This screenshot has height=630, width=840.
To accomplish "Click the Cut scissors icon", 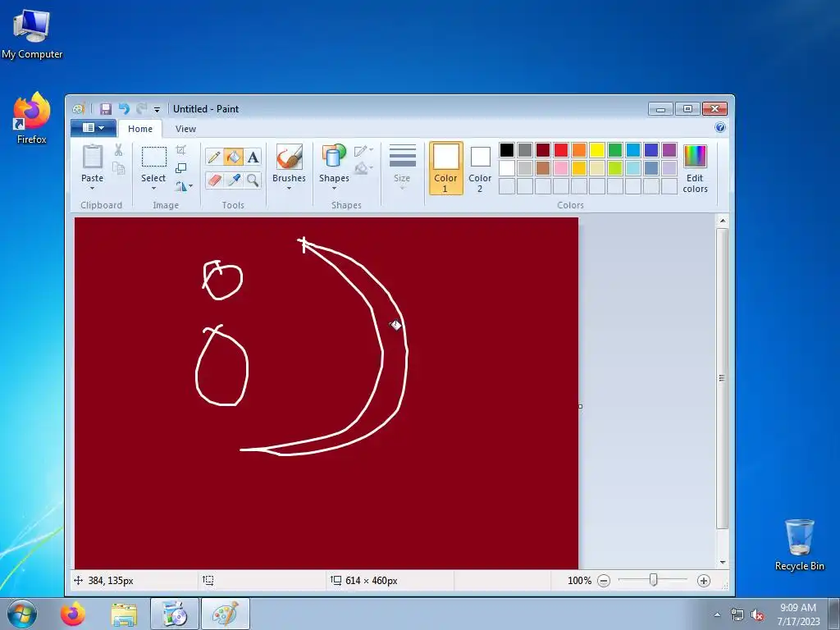I will tap(118, 150).
